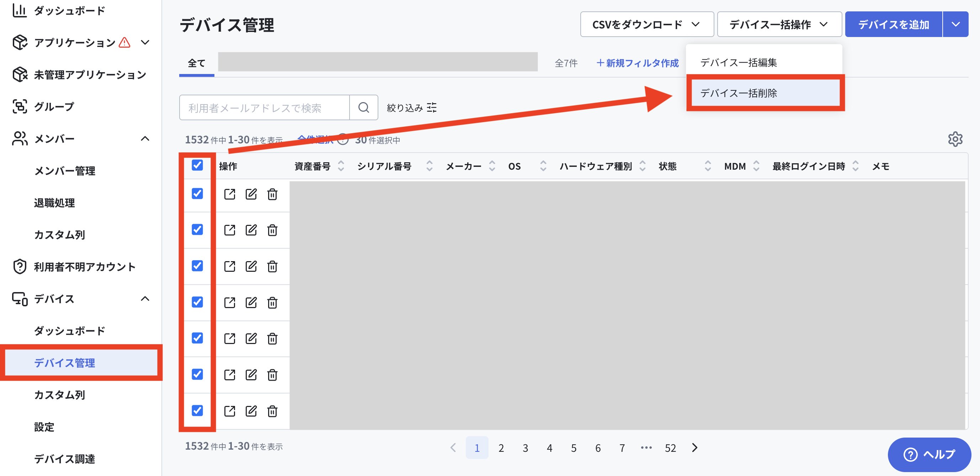Uncheck the second device row checkbox

(197, 229)
